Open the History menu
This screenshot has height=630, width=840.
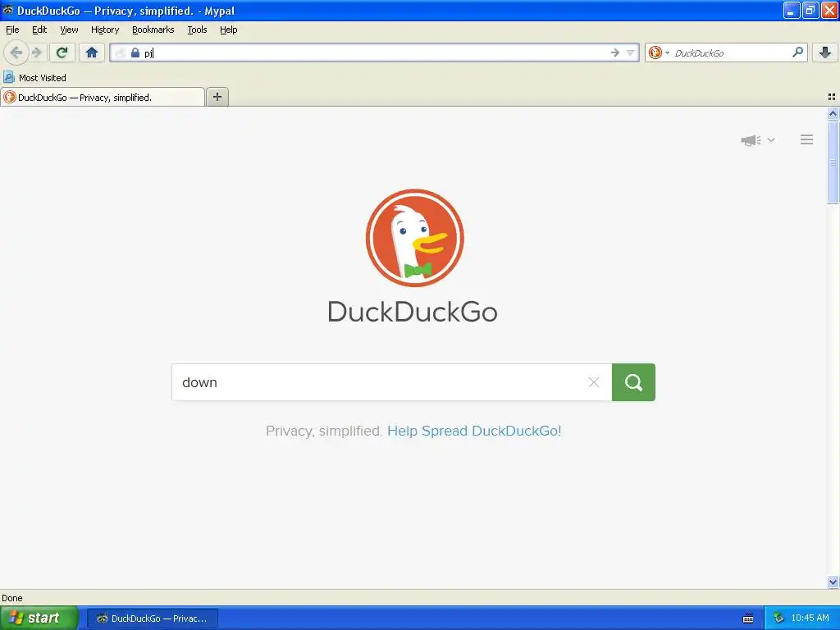105,30
